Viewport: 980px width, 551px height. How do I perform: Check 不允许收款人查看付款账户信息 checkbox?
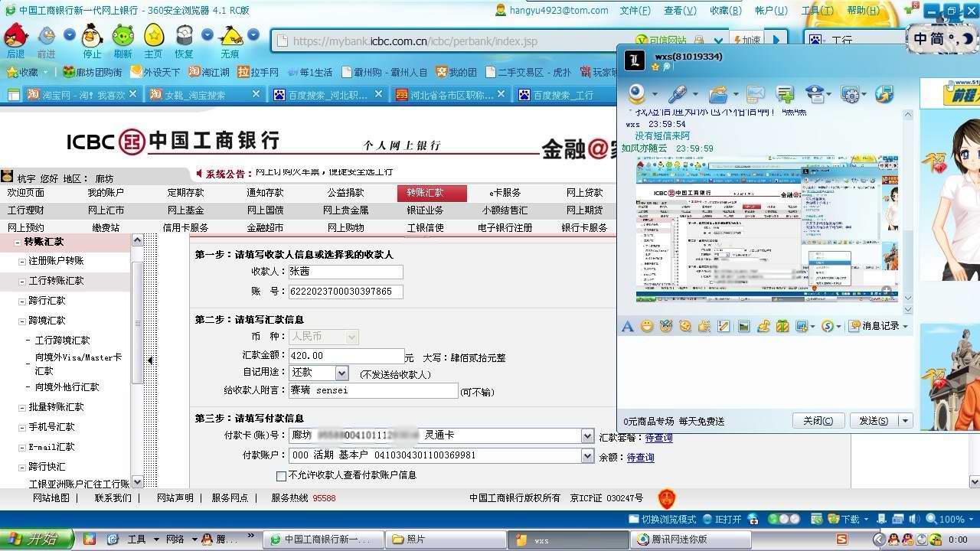click(282, 476)
